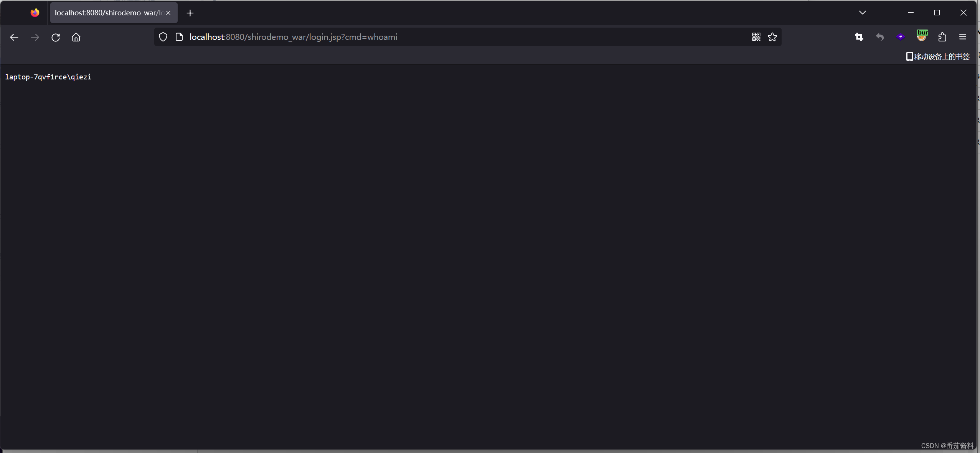Go to the browser home page
The width and height of the screenshot is (980, 453).
click(x=76, y=37)
